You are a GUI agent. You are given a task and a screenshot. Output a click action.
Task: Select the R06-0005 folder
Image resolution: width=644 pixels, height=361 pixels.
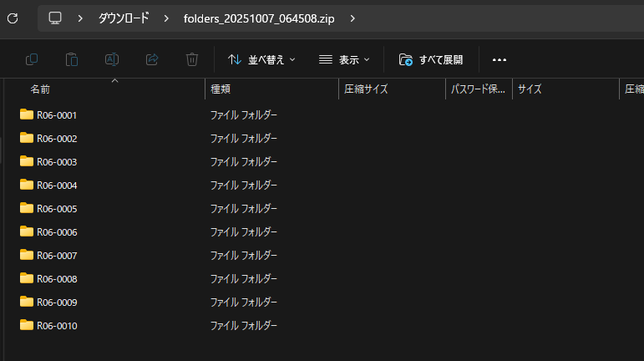57,208
